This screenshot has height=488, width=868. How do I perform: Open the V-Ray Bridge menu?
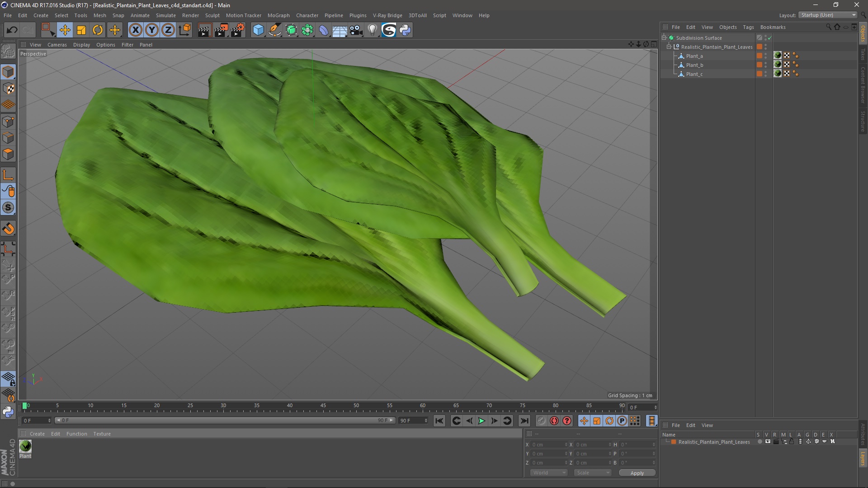point(387,15)
